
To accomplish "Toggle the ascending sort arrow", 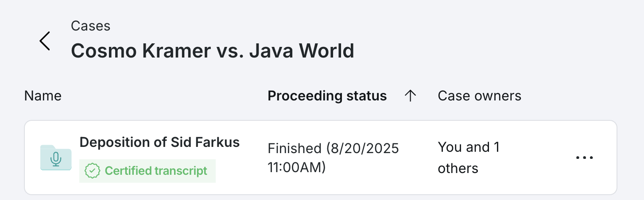I will [x=411, y=96].
